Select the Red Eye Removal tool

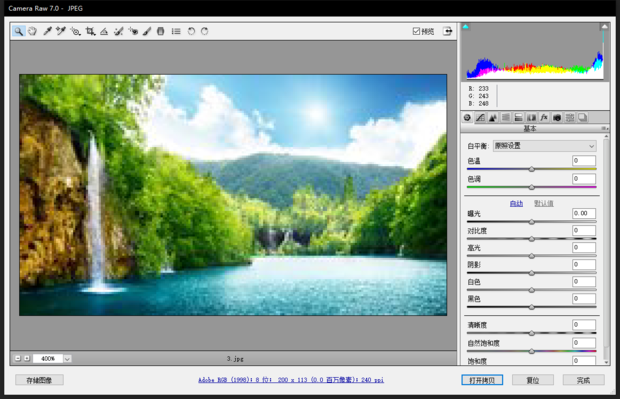click(x=133, y=31)
